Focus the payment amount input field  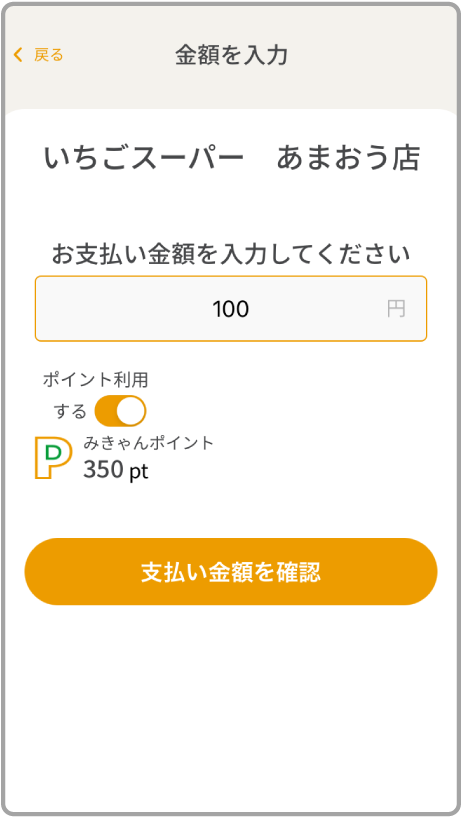tap(231, 309)
